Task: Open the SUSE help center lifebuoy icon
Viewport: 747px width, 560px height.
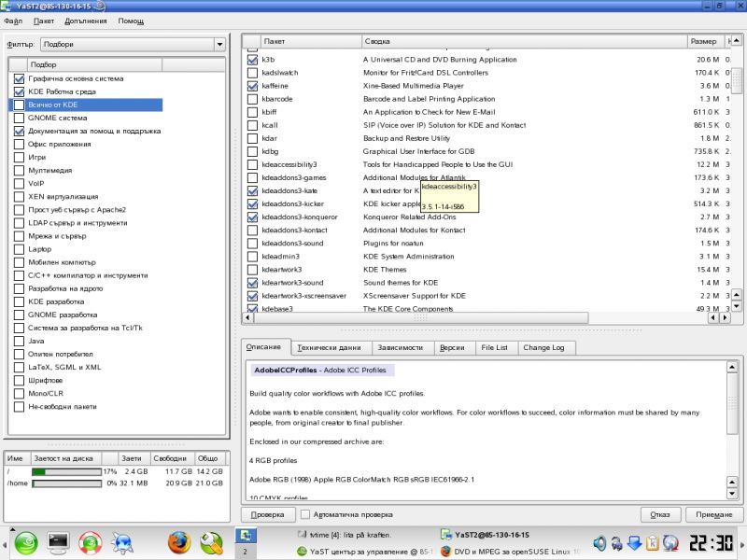Action: coord(90,543)
